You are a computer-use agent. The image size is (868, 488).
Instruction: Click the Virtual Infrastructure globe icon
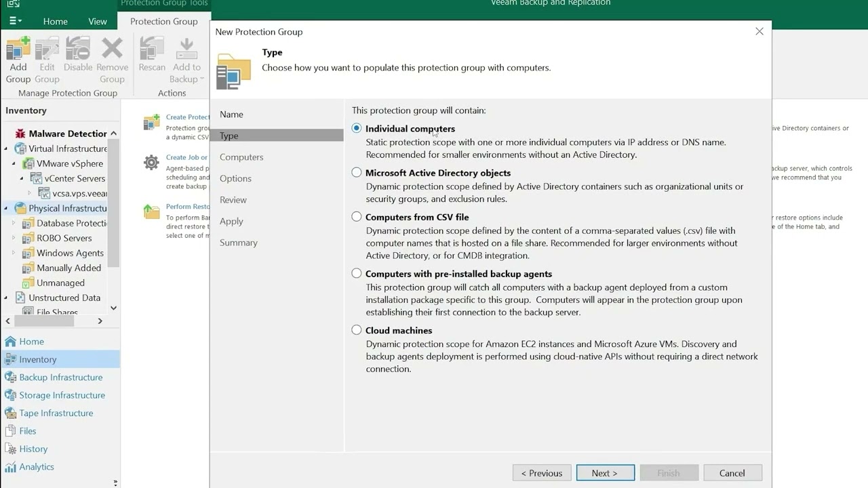point(20,148)
